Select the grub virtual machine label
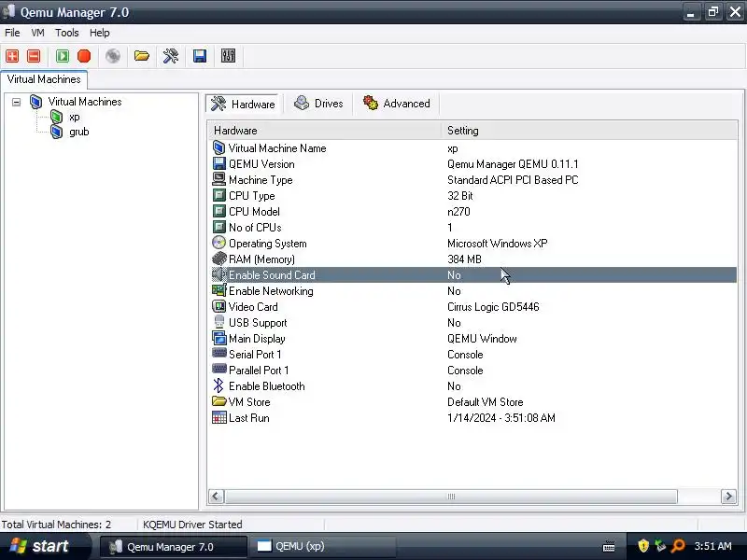 coord(79,132)
